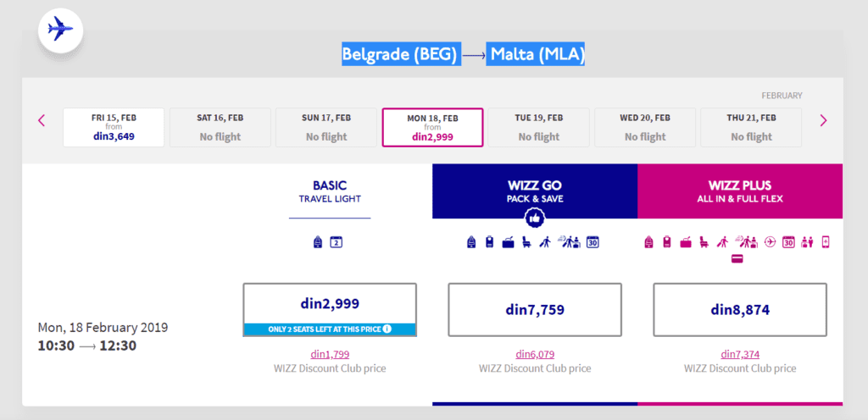Click the blue seat icon under WIZZ GO

coord(526,242)
